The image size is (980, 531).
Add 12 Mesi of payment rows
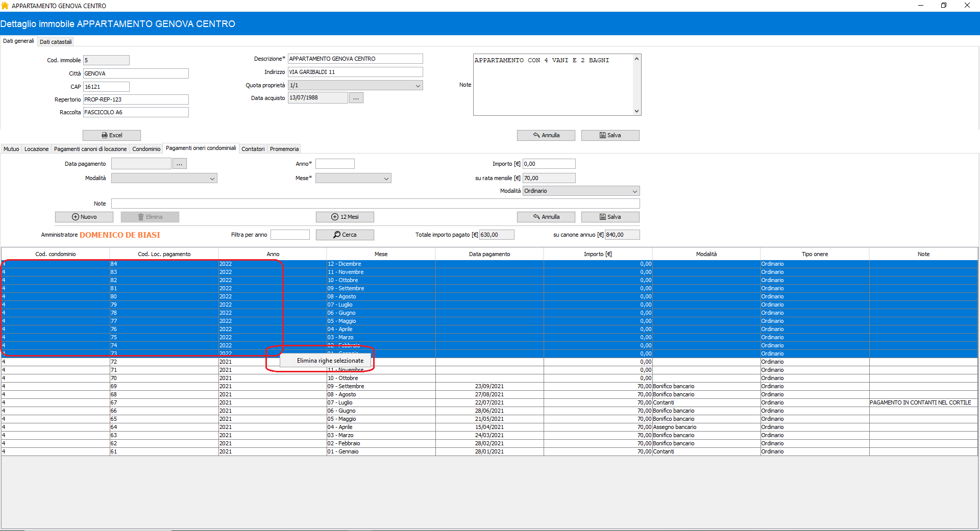tap(345, 217)
